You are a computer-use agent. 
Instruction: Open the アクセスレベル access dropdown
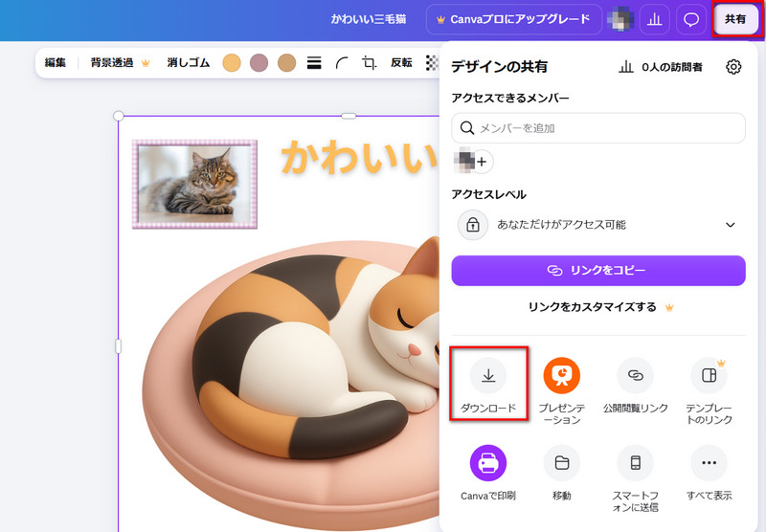point(597,225)
